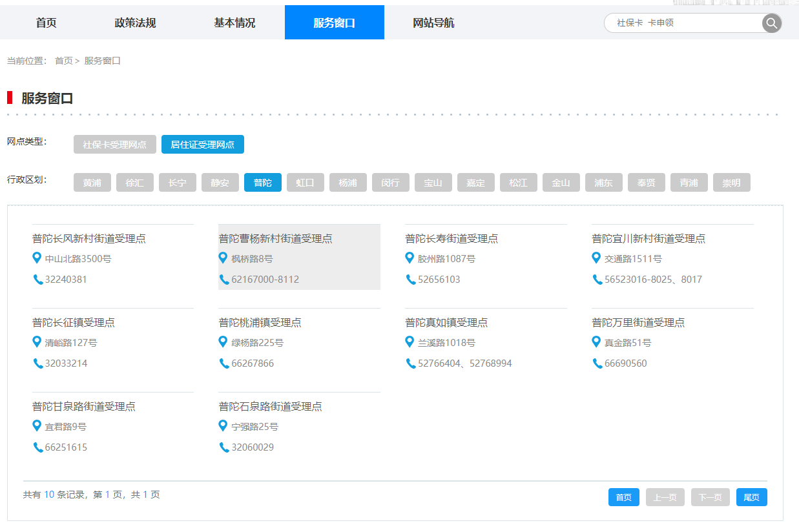Filter by 长宁 district
The image size is (799, 532).
click(178, 183)
